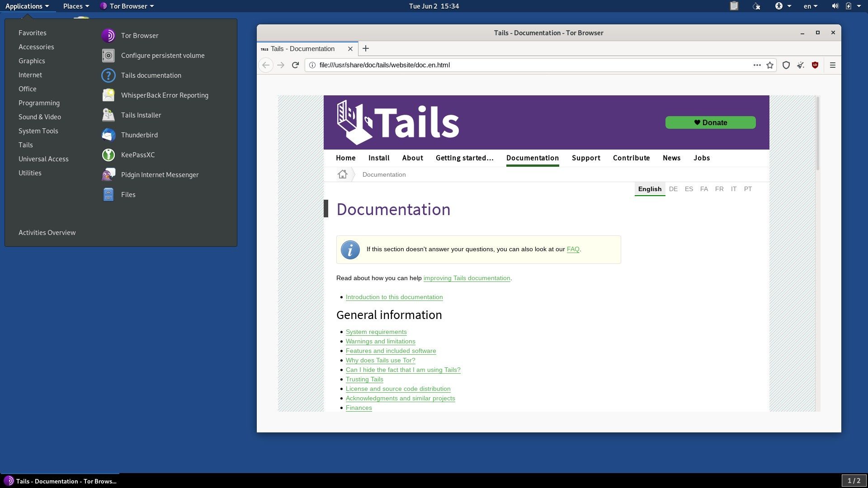Open the Applications menu dropdown
The image size is (868, 488).
click(27, 6)
